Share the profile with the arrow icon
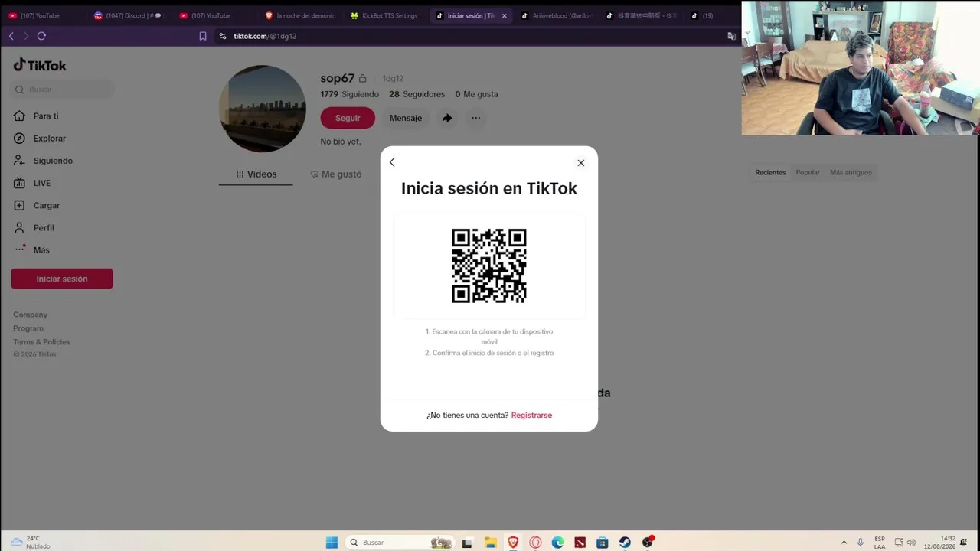This screenshot has width=980, height=551. [447, 118]
